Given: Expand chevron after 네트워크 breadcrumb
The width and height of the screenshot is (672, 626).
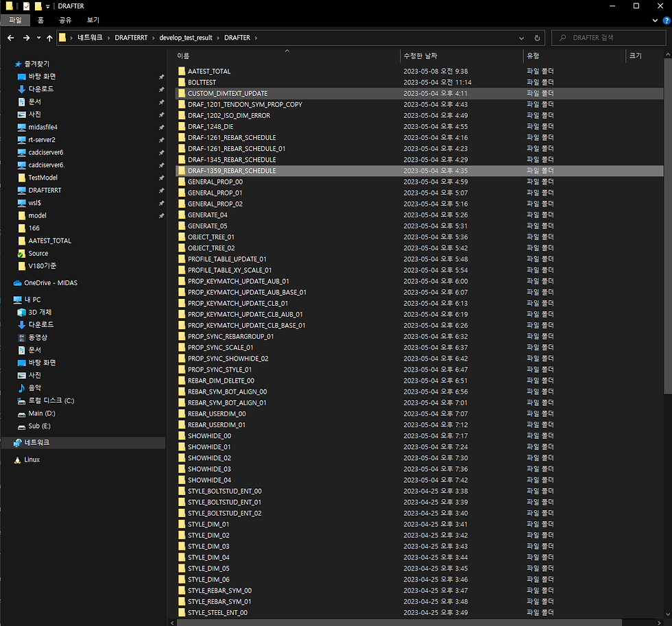Looking at the screenshot, I should tap(109, 38).
